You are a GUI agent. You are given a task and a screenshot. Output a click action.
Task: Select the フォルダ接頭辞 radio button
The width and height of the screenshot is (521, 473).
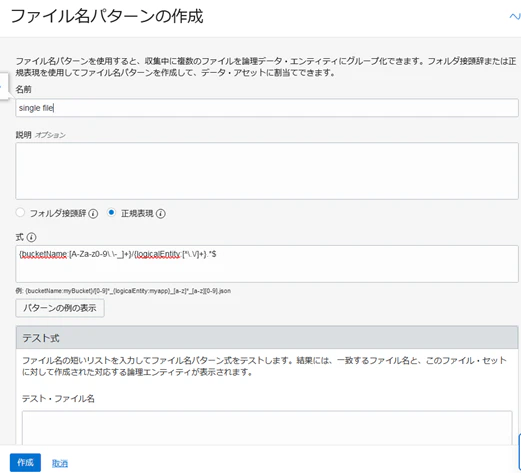[20, 213]
